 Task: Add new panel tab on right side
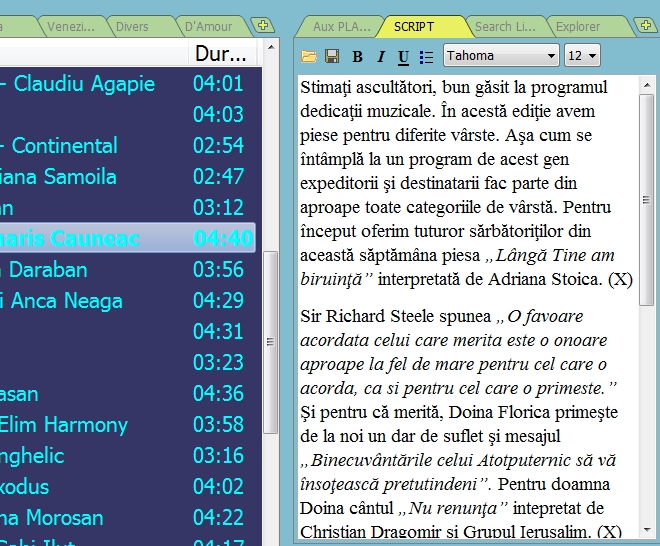point(645,25)
